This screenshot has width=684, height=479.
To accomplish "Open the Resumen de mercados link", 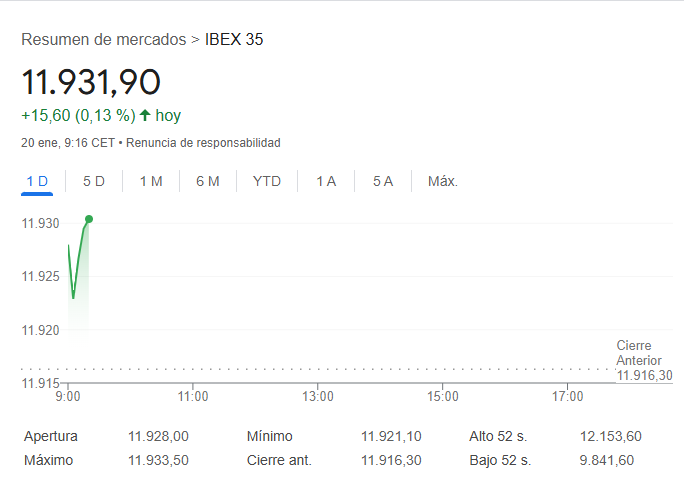I will click(104, 40).
